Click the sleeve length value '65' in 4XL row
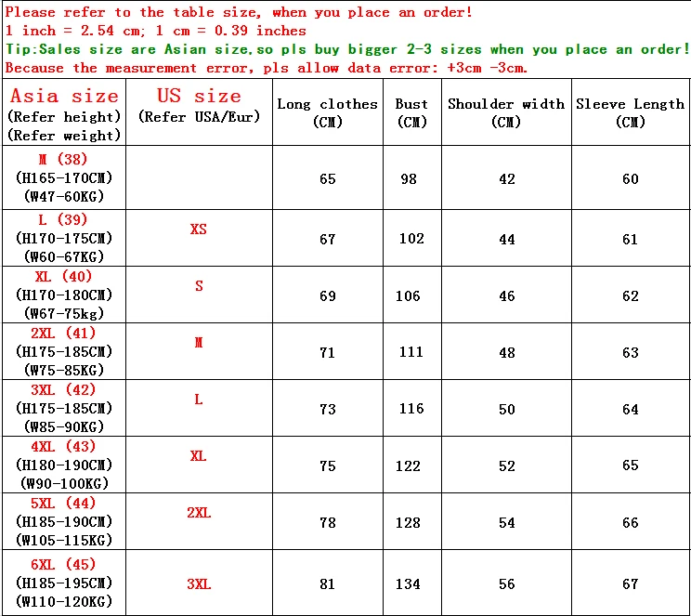This screenshot has width=691, height=616. [x=631, y=465]
